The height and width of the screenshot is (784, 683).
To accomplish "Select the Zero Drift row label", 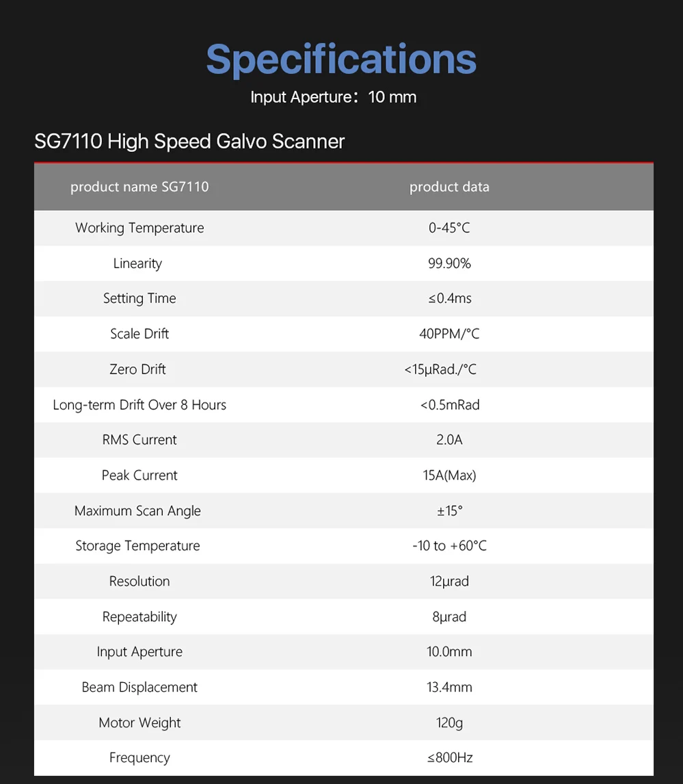I will click(x=137, y=369).
